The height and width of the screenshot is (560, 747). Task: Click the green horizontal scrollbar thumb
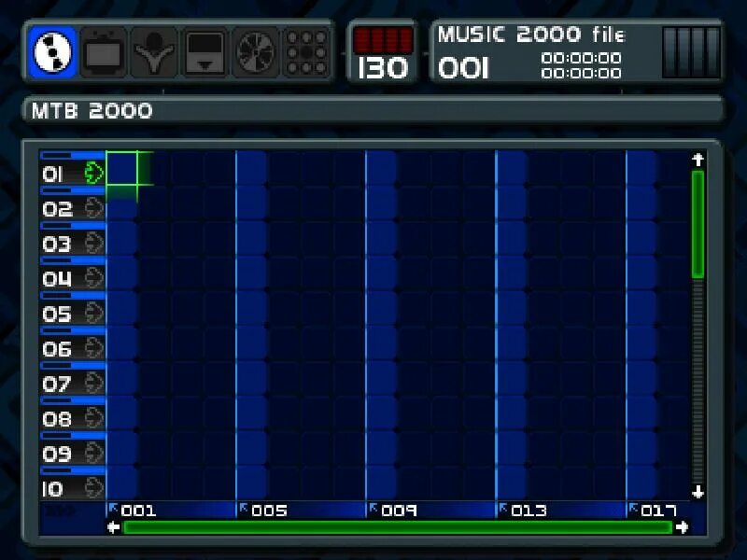pyautogui.click(x=398, y=527)
